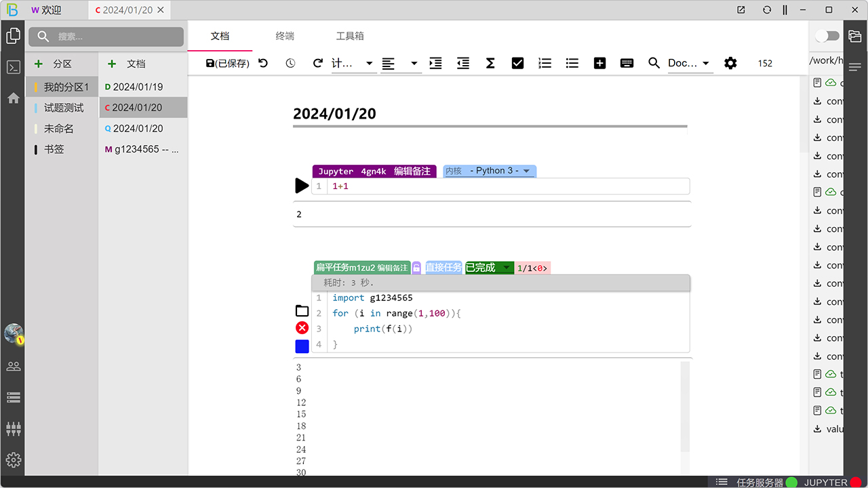Viewport: 868px width, 488px height.
Task: Run the Jupyter cell with play button
Action: click(x=302, y=186)
